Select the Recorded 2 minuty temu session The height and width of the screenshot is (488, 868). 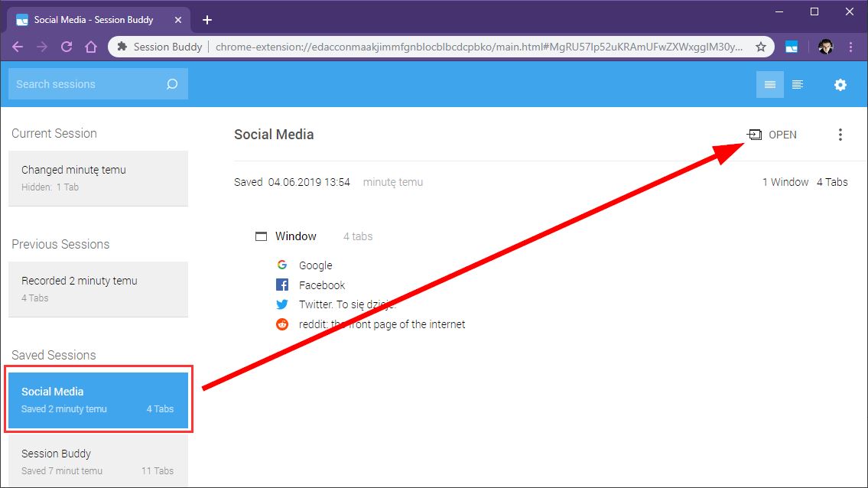tap(98, 289)
